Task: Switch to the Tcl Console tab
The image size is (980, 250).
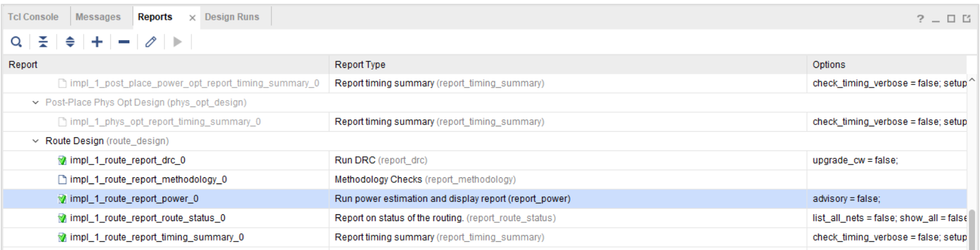Action: [33, 17]
